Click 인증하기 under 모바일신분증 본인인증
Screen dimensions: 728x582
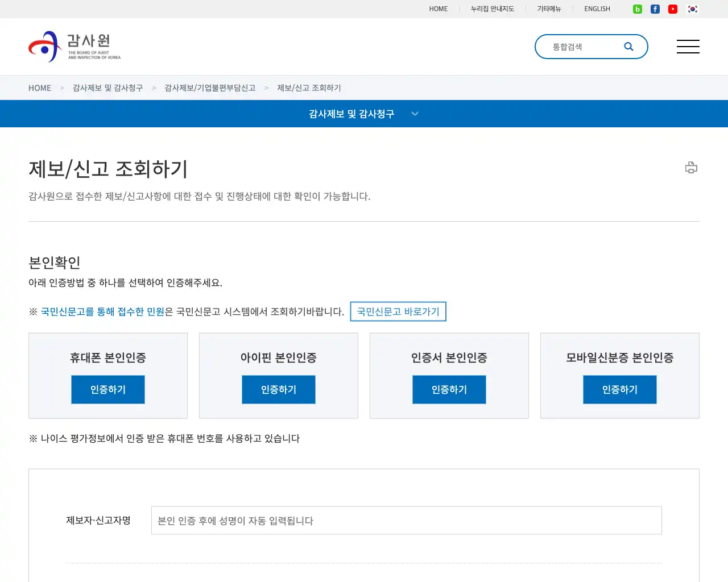pos(620,389)
